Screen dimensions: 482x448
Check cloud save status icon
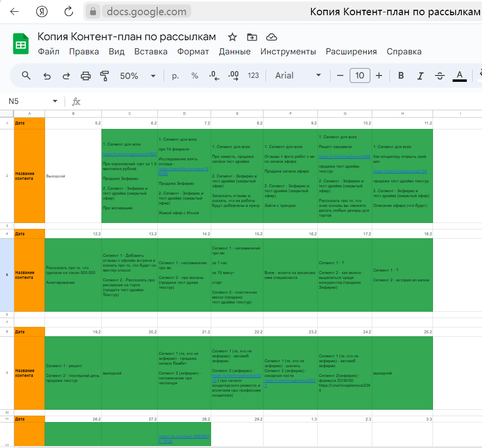click(271, 37)
